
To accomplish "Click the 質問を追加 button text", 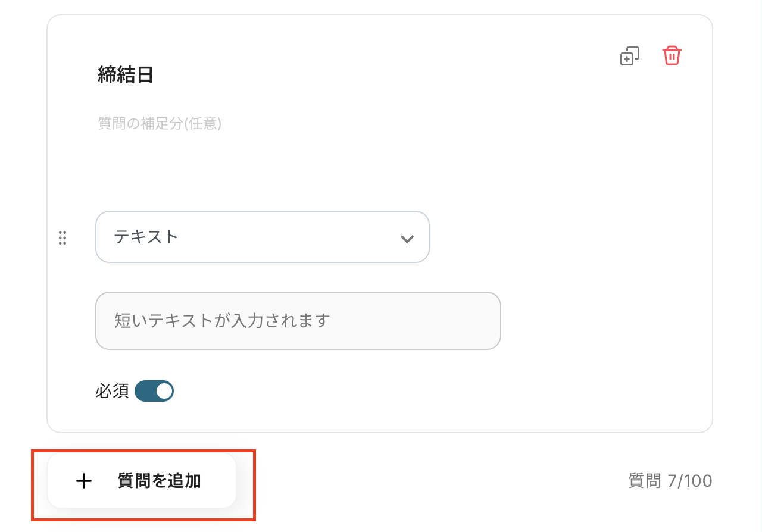I will tap(159, 481).
